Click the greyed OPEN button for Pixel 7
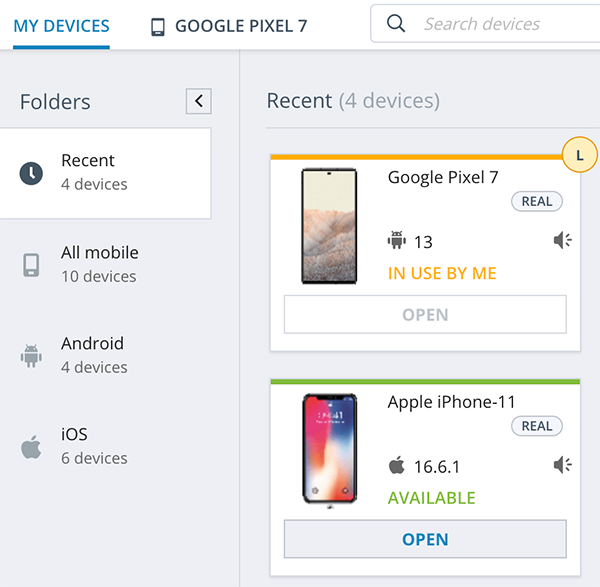 [425, 315]
